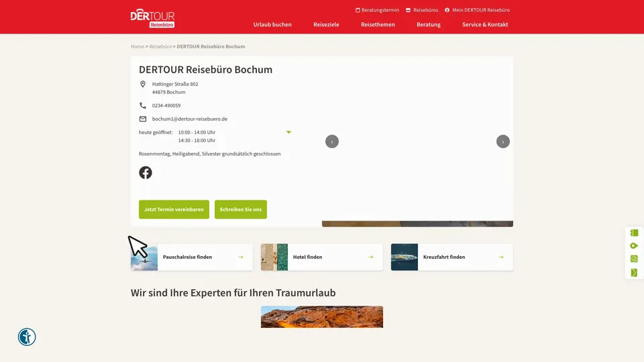The image size is (644, 362).
Task: Click the Hattinger Straße 802 address text
Action: [175, 84]
